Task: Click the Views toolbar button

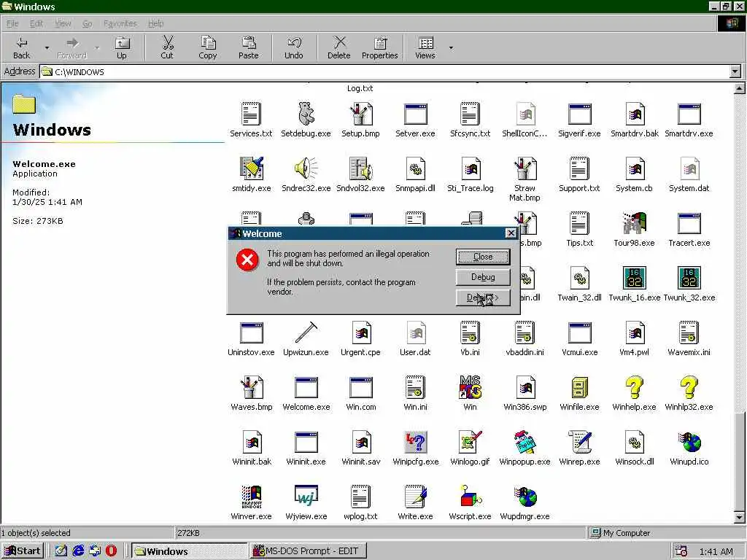Action: click(425, 47)
